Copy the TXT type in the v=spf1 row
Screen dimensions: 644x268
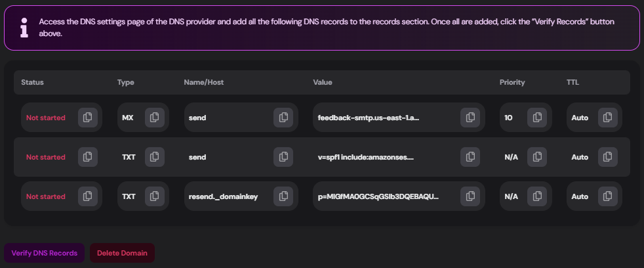pyautogui.click(x=154, y=157)
